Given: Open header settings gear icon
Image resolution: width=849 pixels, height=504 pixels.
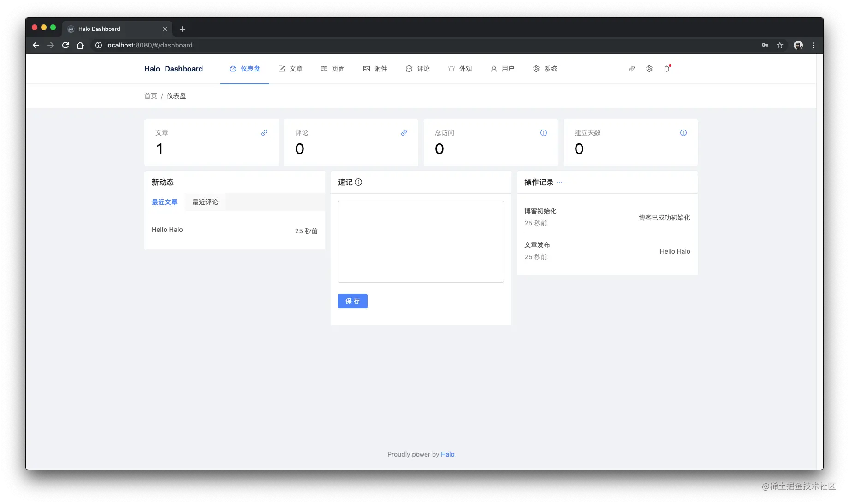Looking at the screenshot, I should (x=649, y=69).
